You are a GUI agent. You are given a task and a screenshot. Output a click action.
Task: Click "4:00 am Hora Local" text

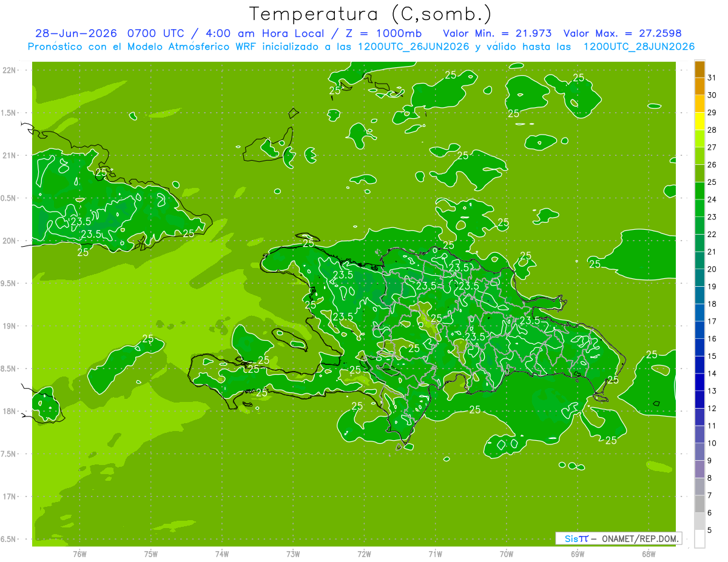click(264, 33)
